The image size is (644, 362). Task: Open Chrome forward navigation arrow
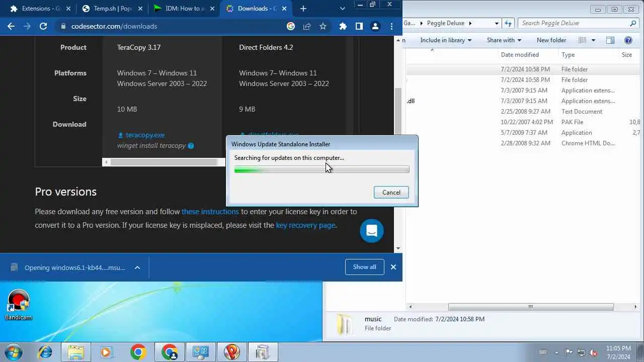[x=27, y=26]
